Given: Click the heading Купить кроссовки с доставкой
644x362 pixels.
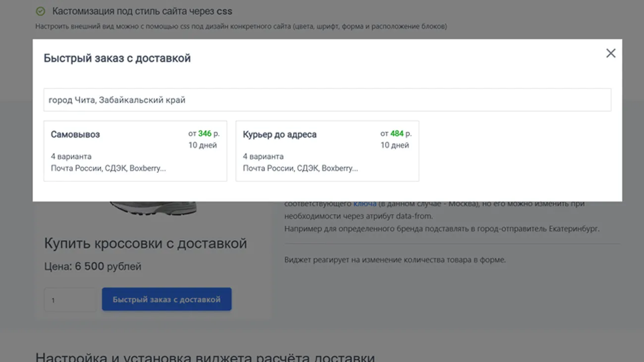Looking at the screenshot, I should click(x=145, y=243).
